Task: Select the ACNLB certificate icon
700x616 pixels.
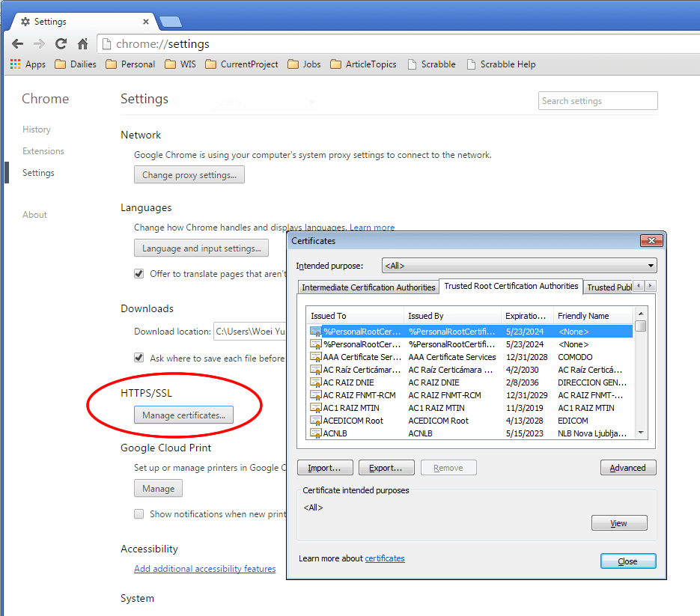Action: click(316, 433)
